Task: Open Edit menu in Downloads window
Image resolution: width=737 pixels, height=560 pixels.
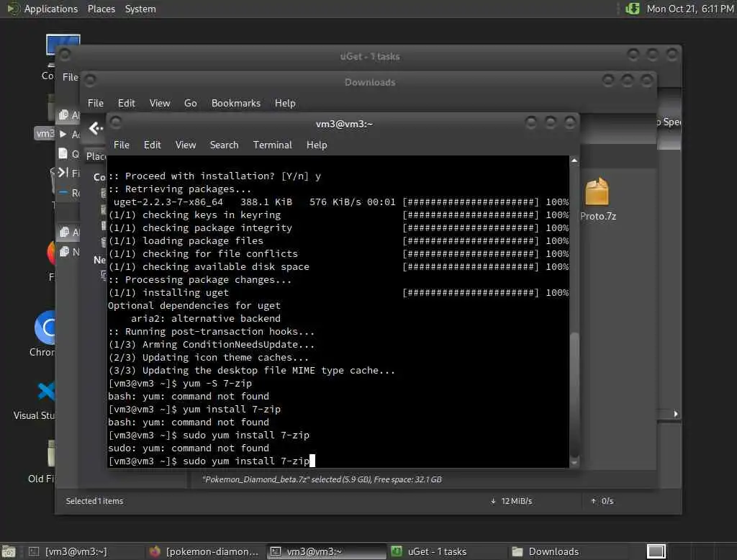Action: (127, 103)
